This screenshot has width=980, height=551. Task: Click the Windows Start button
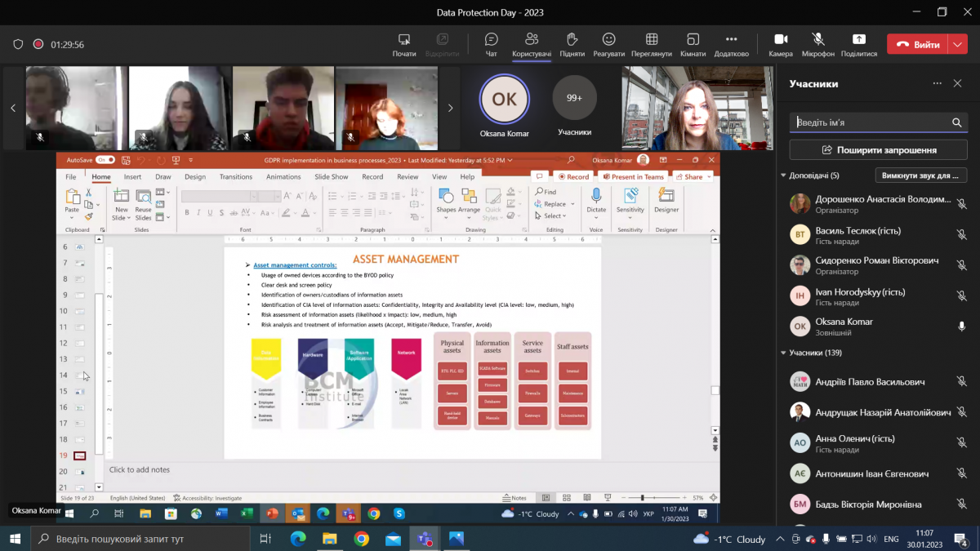pyautogui.click(x=15, y=539)
